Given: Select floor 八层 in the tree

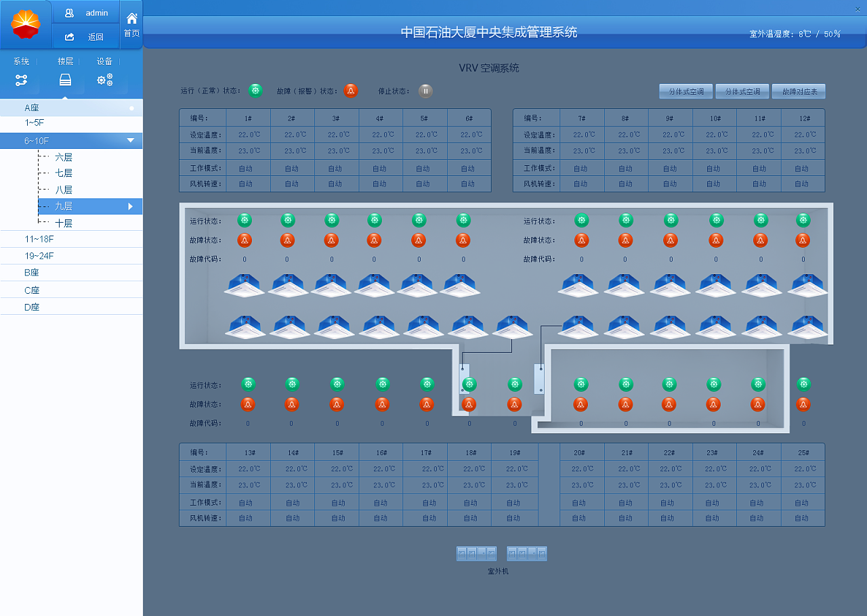Looking at the screenshot, I should [x=64, y=190].
